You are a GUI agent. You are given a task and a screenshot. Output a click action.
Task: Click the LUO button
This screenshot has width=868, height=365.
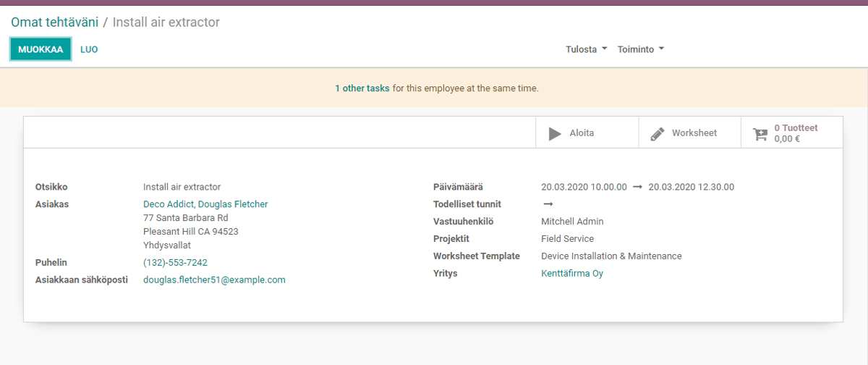point(89,49)
